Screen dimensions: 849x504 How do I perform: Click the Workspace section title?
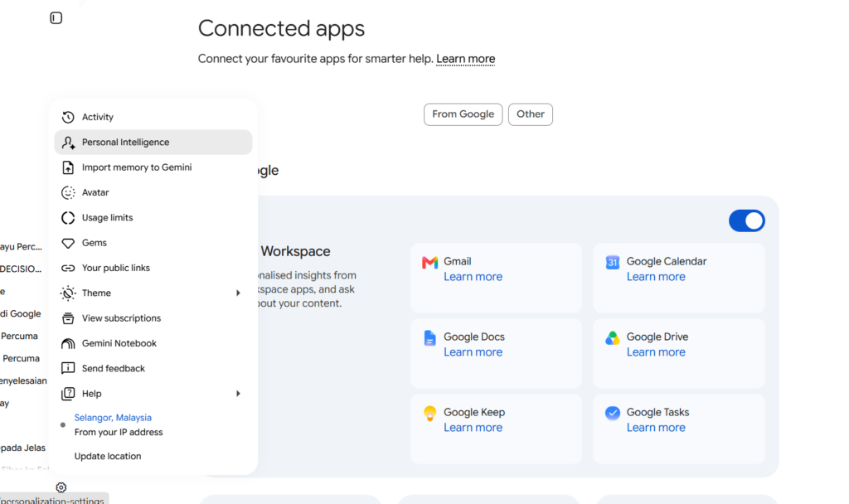(x=295, y=251)
